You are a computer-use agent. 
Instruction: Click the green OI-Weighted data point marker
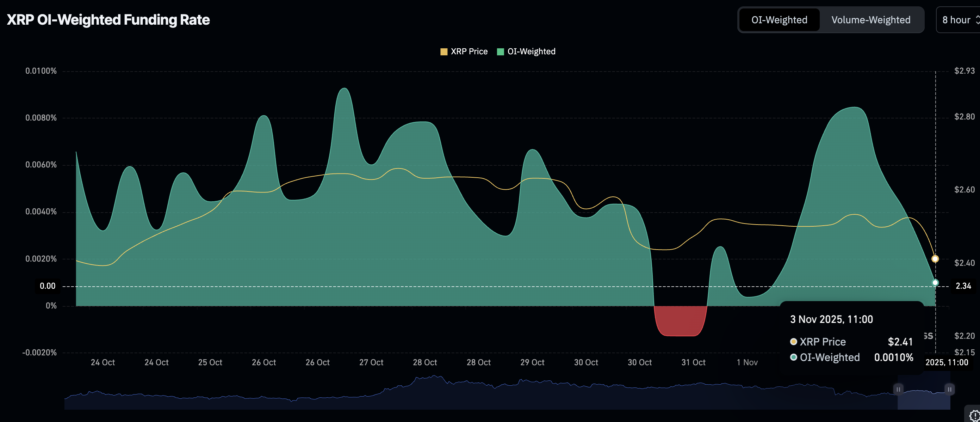click(935, 282)
